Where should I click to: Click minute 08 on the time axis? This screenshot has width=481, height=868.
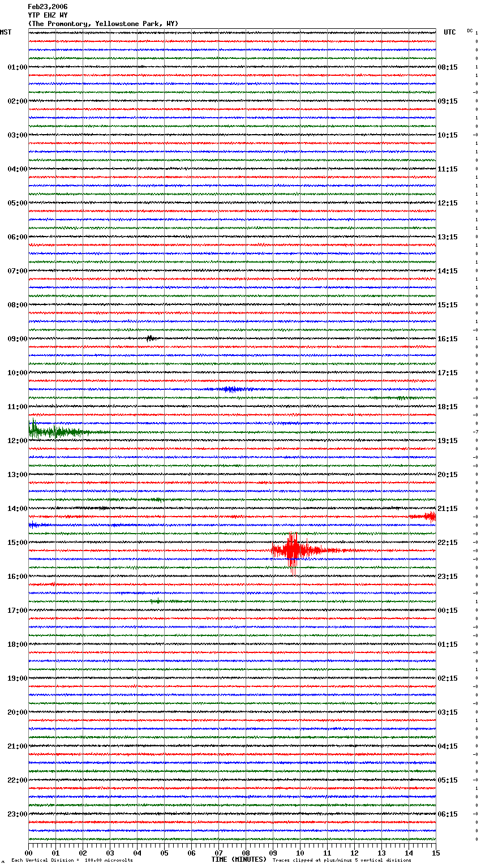click(x=246, y=853)
